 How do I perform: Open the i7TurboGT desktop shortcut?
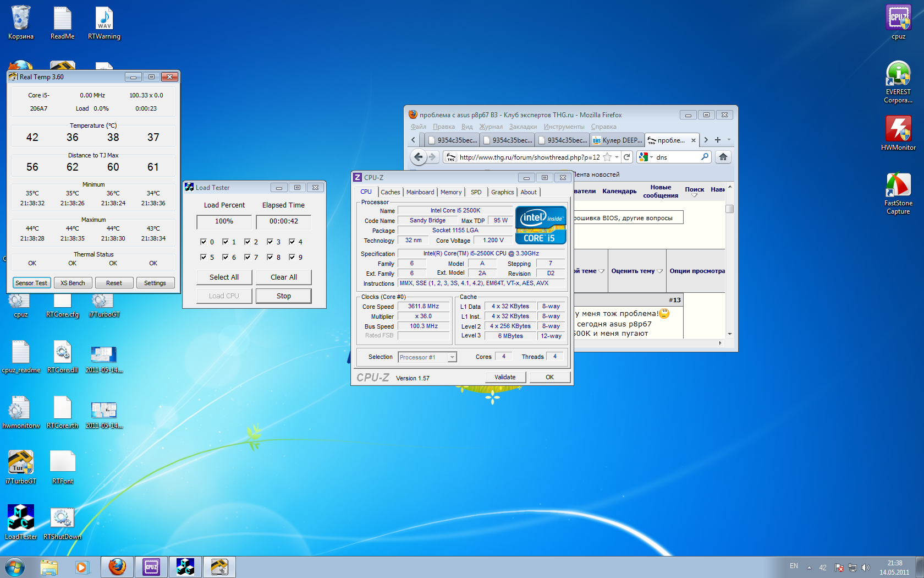tap(20, 464)
